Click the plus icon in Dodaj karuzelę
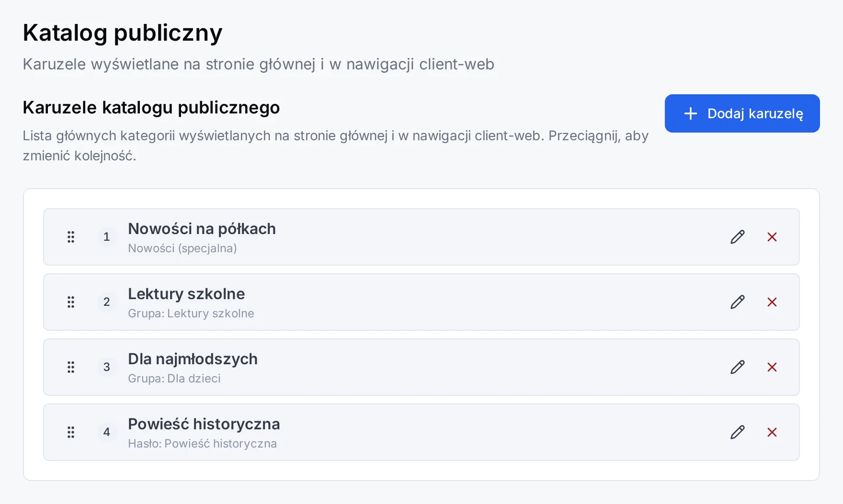This screenshot has height=504, width=843. coord(691,113)
